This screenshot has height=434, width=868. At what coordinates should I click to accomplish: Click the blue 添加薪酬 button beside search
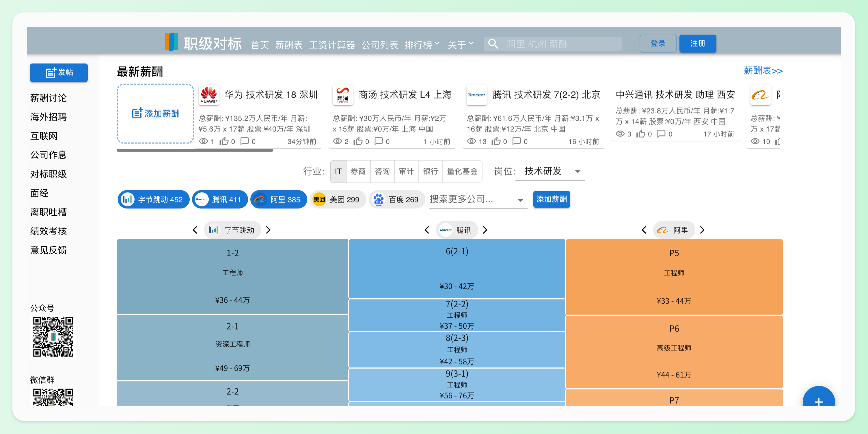pos(551,199)
